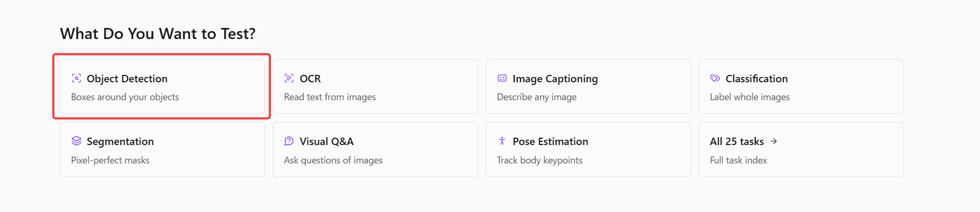Select the Visual Q&A card
Image resolution: width=980 pixels, height=212 pixels.
(x=375, y=150)
